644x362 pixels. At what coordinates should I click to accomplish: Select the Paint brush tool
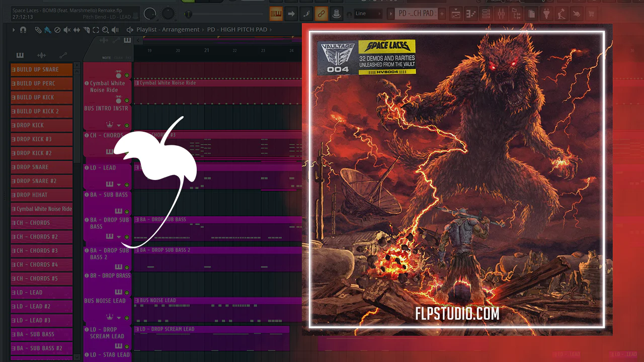pos(47,30)
